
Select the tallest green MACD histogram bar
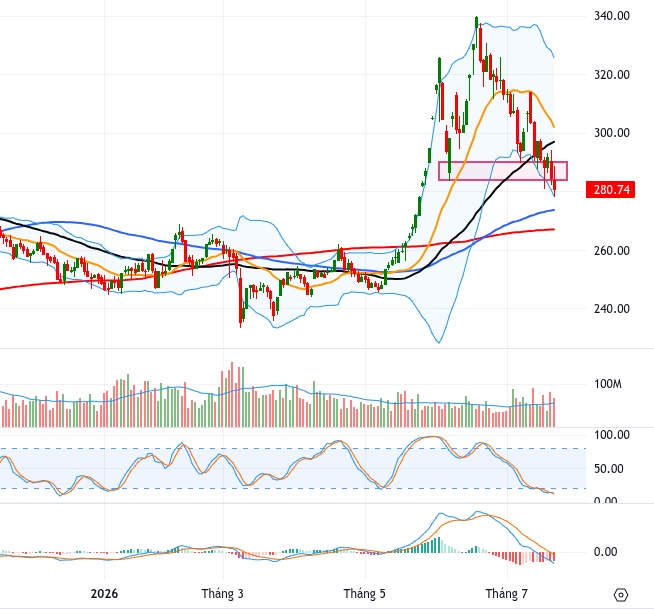click(x=439, y=545)
